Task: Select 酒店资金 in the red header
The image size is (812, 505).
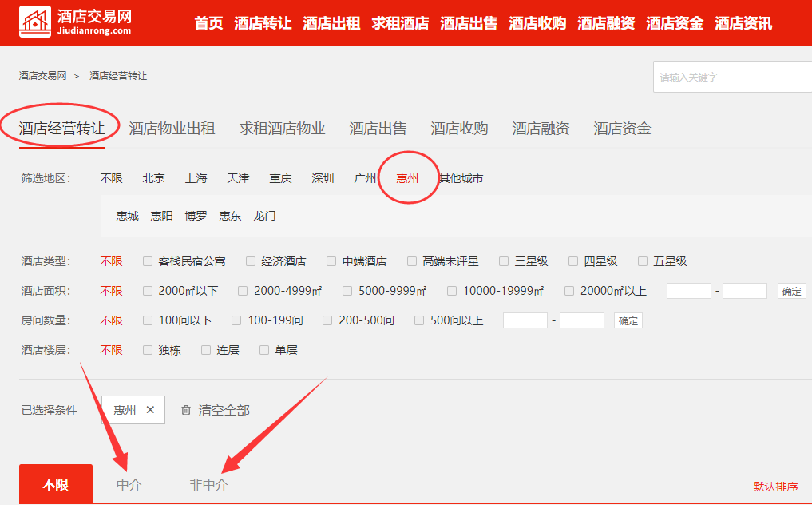Action: 675,23
